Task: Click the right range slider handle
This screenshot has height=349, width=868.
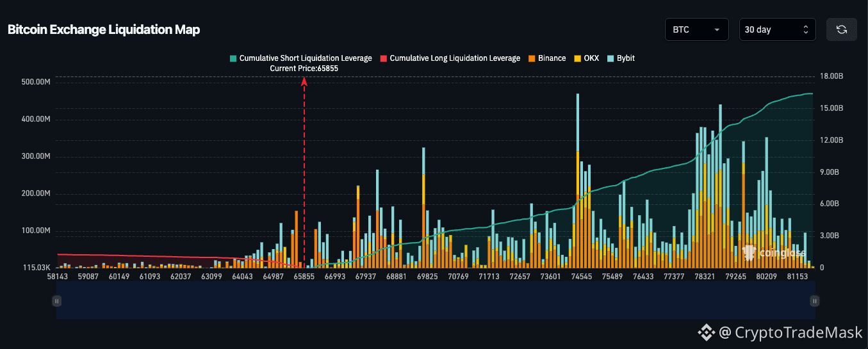Action: point(814,300)
